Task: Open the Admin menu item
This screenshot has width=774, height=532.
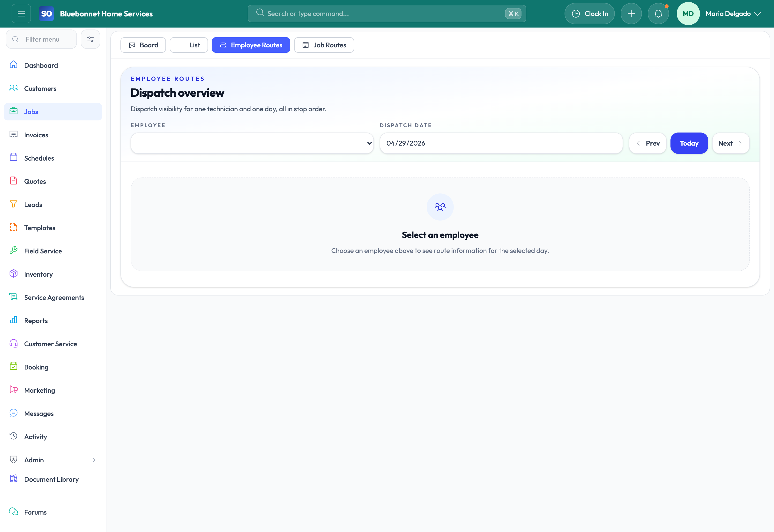Action: [53, 460]
